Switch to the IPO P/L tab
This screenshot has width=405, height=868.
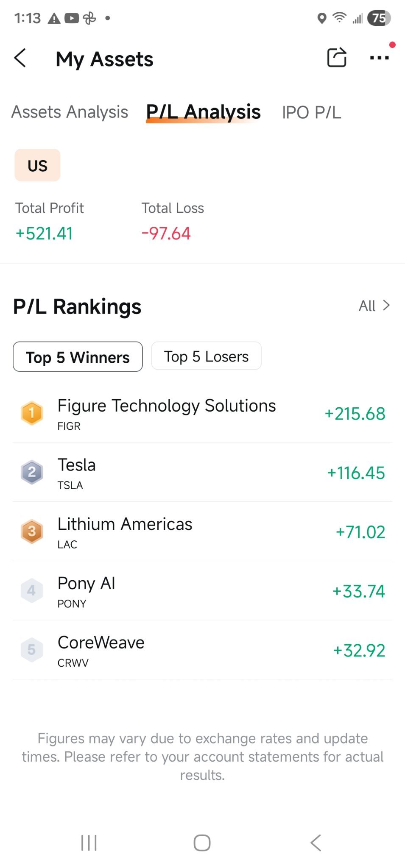click(311, 113)
